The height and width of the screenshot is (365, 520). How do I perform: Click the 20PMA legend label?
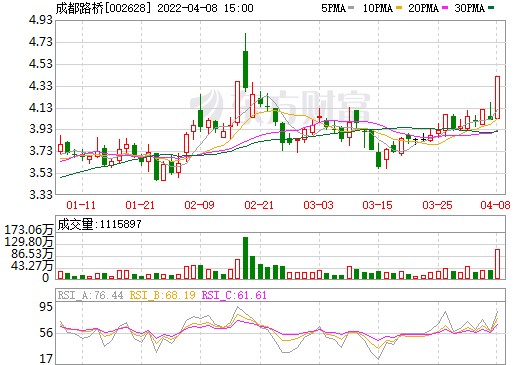pos(424,8)
